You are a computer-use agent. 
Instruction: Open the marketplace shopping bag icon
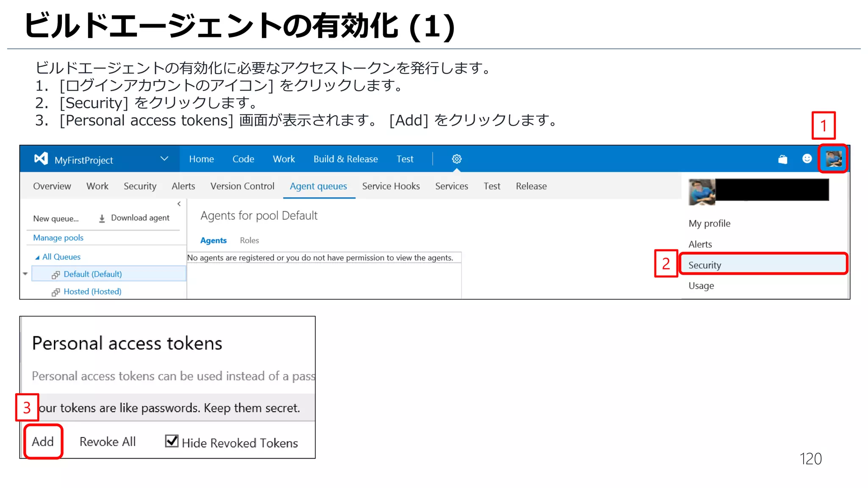782,159
